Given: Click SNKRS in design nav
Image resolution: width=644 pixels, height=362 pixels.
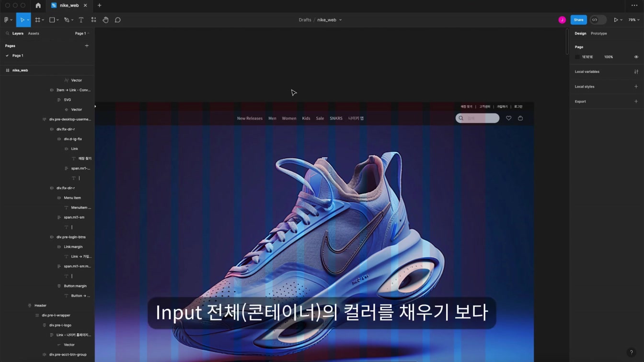Looking at the screenshot, I should (336, 118).
